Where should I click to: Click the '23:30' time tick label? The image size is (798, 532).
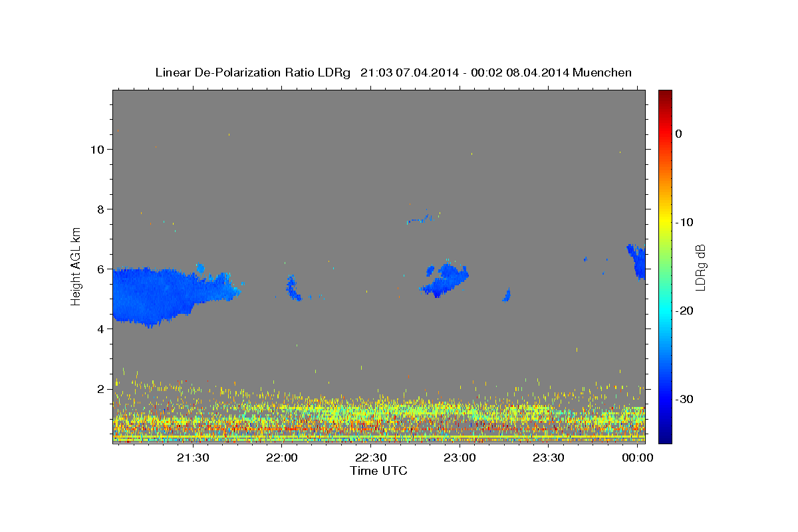tap(549, 458)
